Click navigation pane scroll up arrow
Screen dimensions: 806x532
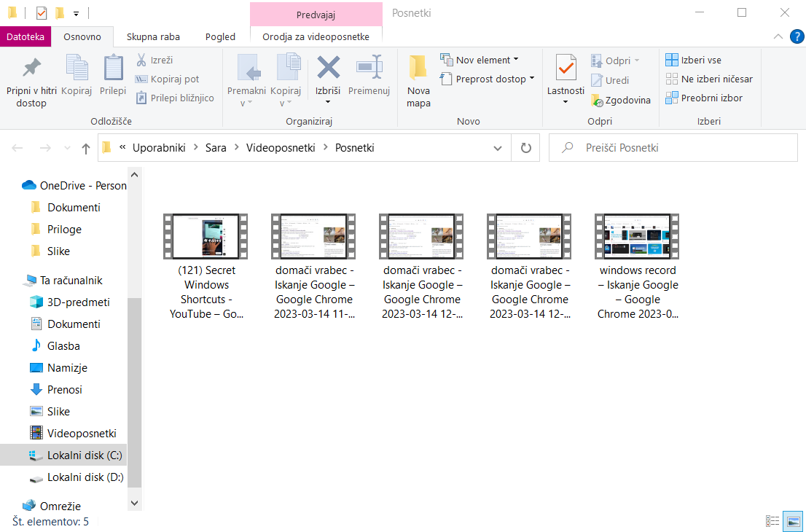tap(135, 175)
